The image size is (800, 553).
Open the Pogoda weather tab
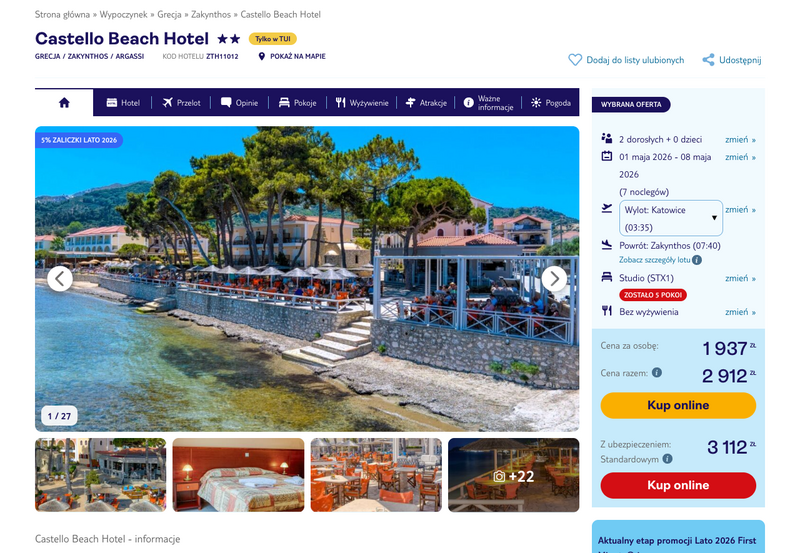[551, 103]
